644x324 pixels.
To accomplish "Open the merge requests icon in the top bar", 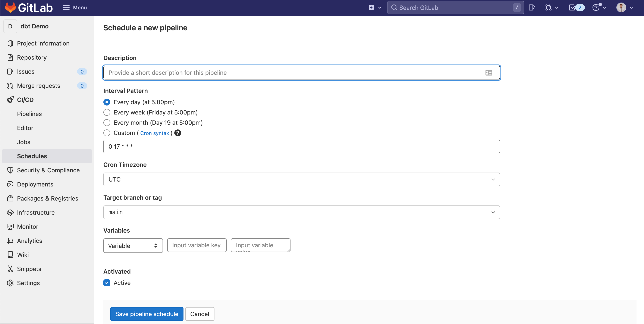I will [x=549, y=8].
